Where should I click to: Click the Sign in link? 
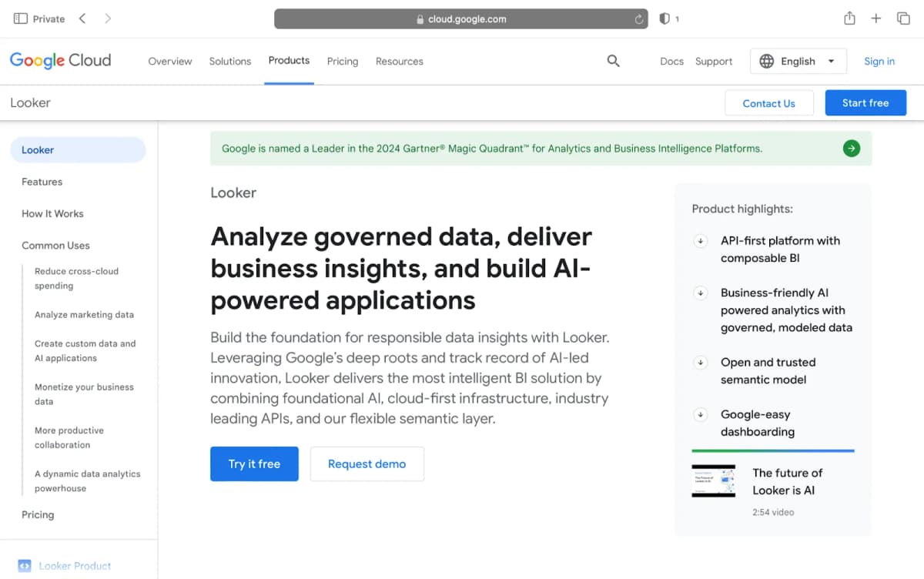pos(879,62)
